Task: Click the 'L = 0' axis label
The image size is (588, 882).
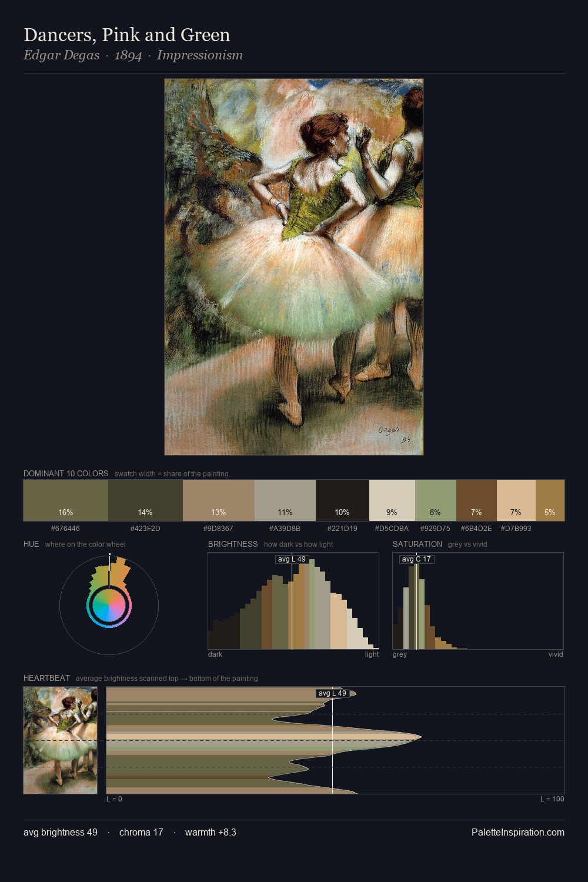Action: [114, 799]
